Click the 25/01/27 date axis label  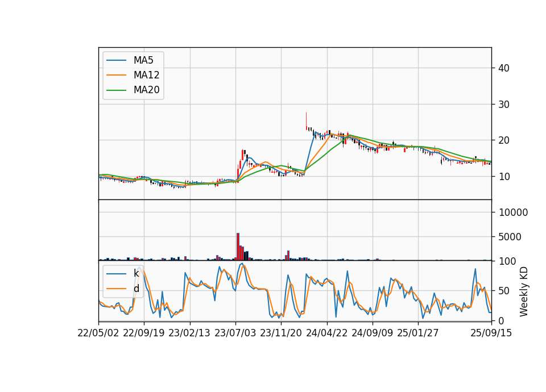pos(418,333)
